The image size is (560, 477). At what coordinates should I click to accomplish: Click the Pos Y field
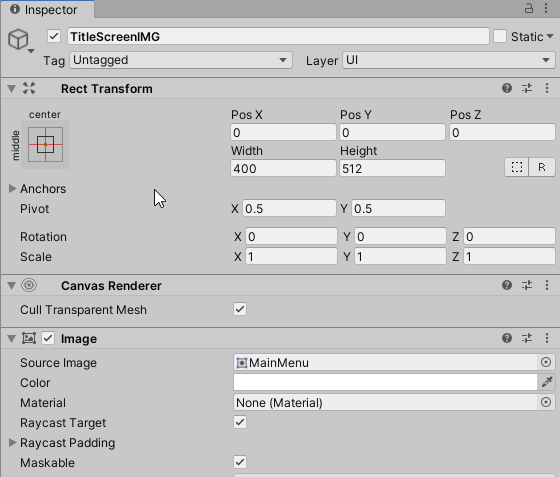pyautogui.click(x=392, y=132)
